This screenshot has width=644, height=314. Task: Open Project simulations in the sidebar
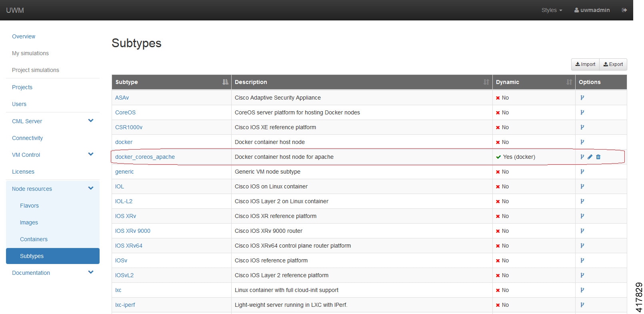[36, 70]
